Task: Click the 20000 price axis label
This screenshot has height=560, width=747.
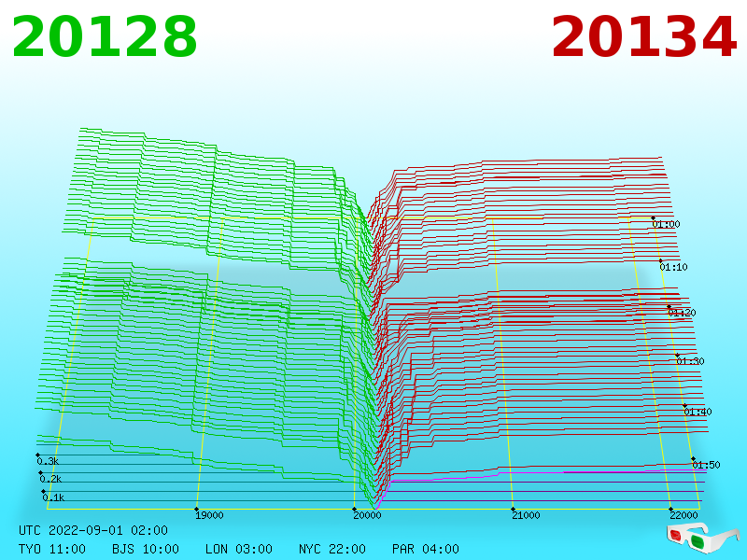Action: (x=367, y=515)
